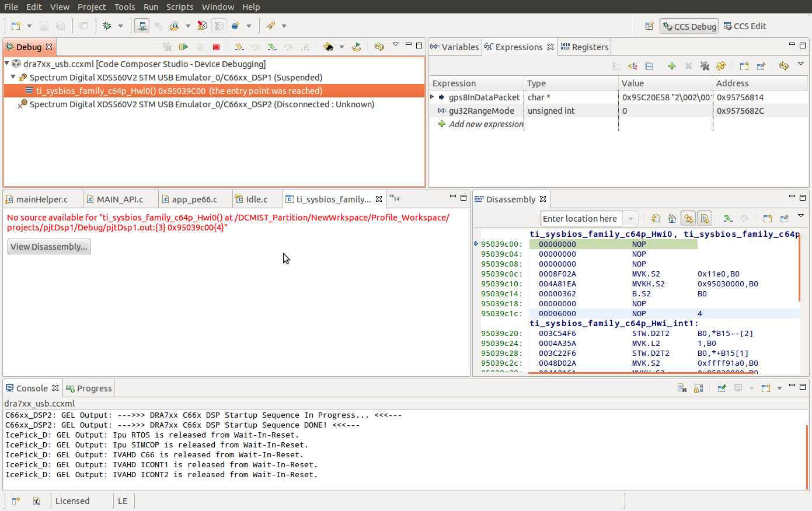Collapse the C66xx_DSP1 emulator tree node

[13, 77]
